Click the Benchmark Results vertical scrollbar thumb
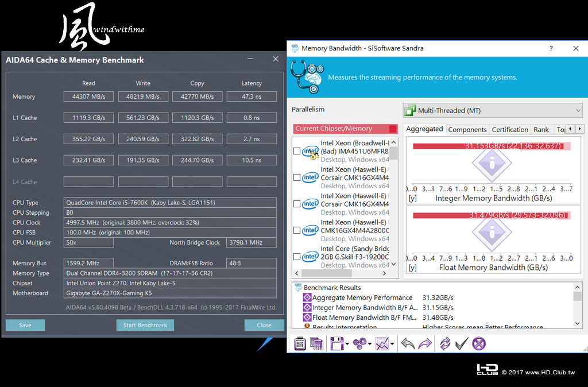 click(x=578, y=296)
